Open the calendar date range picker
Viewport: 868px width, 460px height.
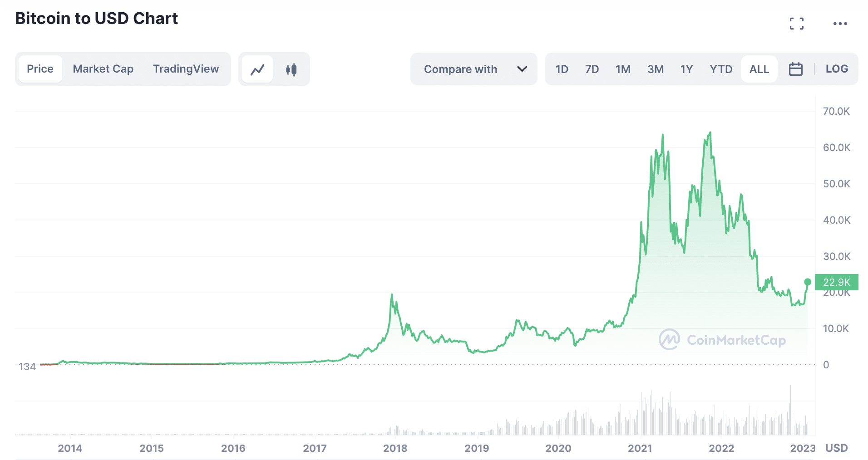795,69
